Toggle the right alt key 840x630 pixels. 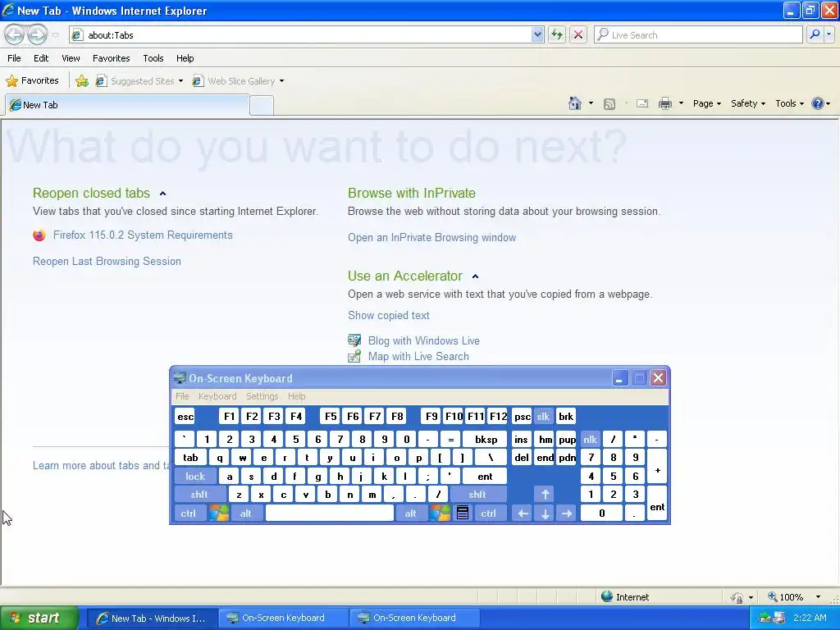411,514
